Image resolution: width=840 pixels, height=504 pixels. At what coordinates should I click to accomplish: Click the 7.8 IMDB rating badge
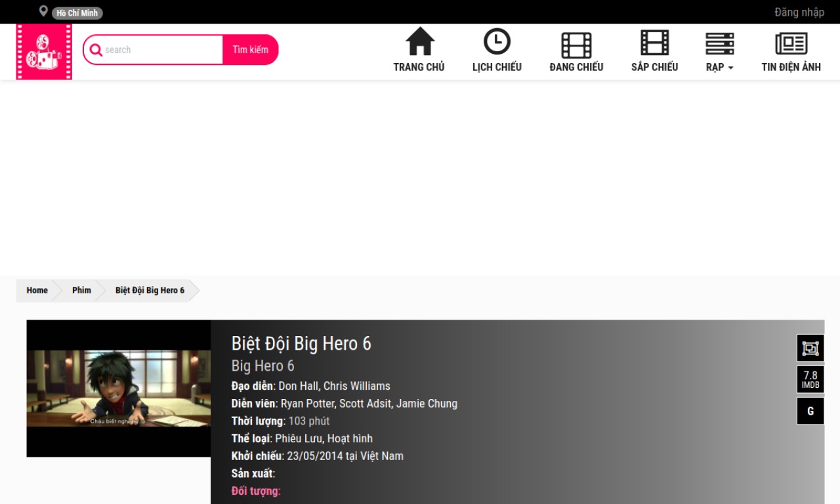tap(810, 380)
